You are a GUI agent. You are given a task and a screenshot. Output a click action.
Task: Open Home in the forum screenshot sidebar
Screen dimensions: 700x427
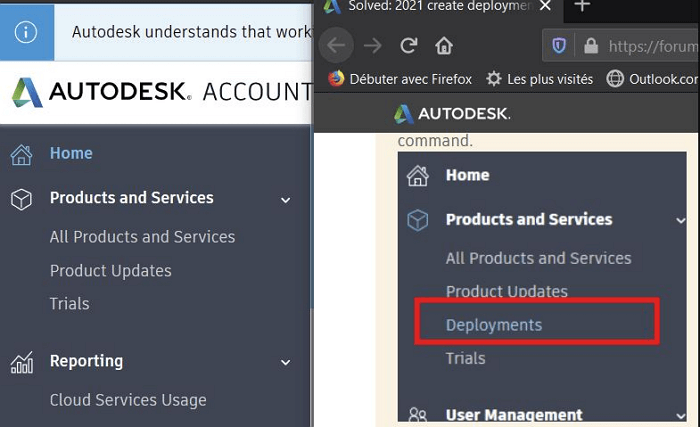(x=467, y=175)
